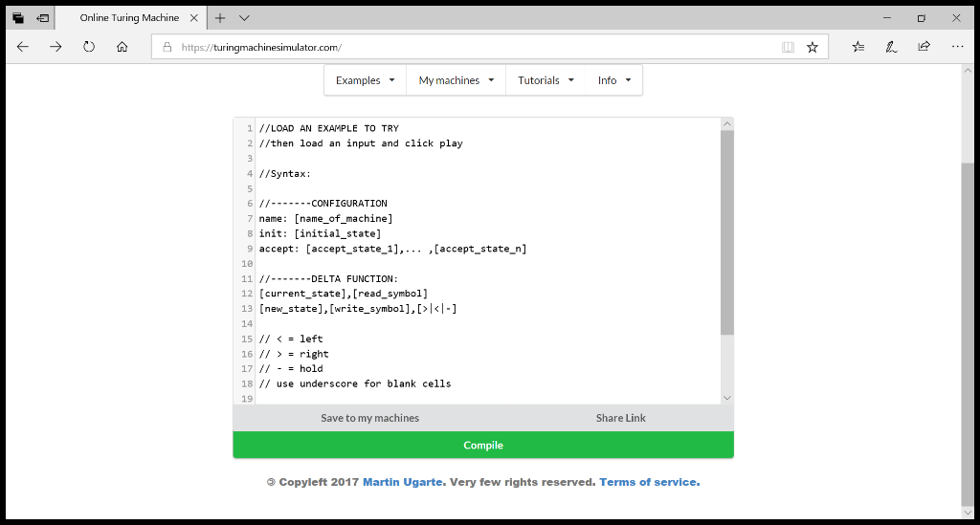The image size is (980, 525).
Task: Open the favorites hub icon
Action: tap(858, 47)
